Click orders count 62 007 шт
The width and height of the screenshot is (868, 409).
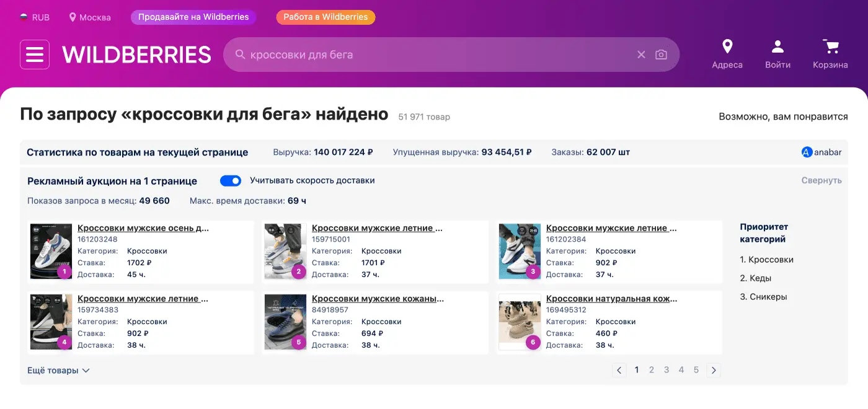[x=608, y=152]
